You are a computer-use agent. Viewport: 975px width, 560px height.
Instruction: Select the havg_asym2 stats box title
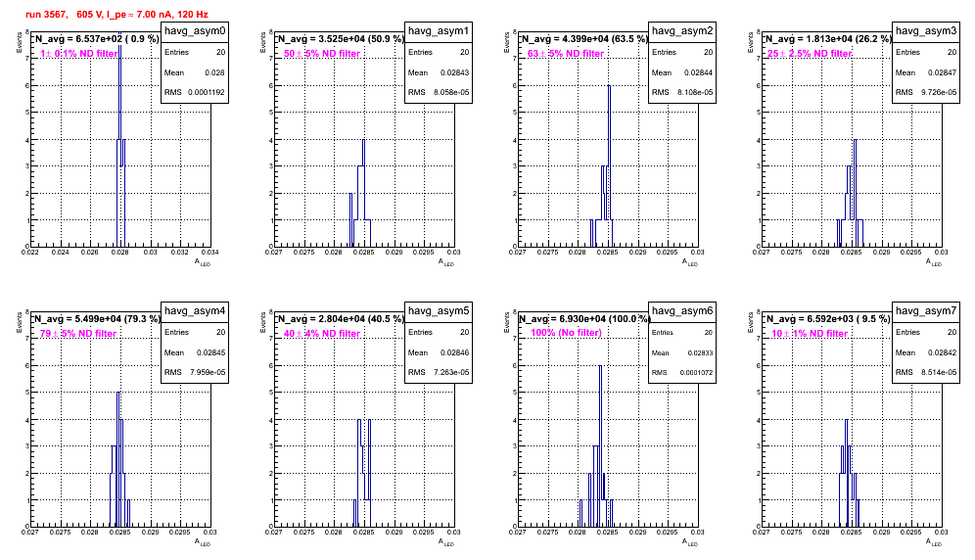click(682, 30)
